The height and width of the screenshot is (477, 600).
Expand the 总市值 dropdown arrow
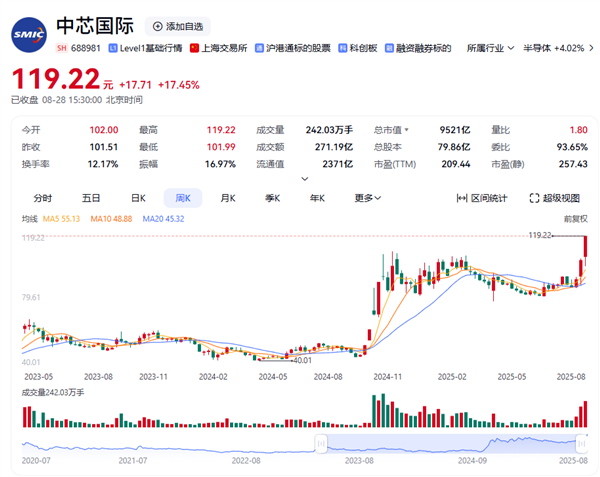click(x=407, y=130)
